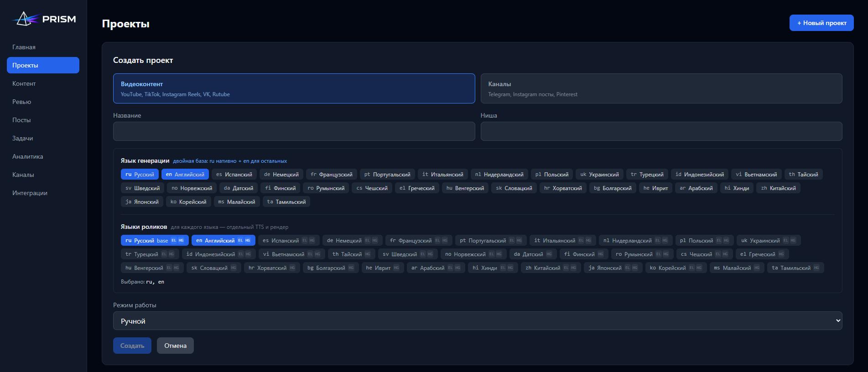Viewport: 868px width, 372px height.
Task: Pick Немецкий under Язык генерации
Action: click(281, 174)
